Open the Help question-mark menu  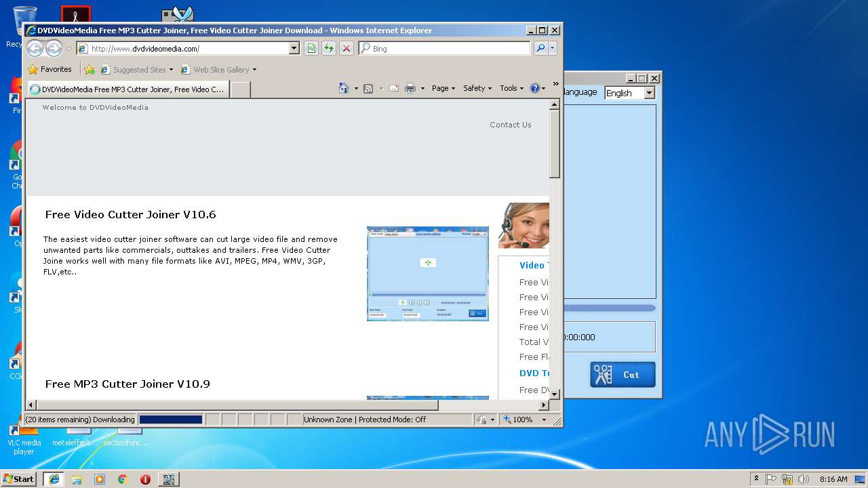point(537,88)
